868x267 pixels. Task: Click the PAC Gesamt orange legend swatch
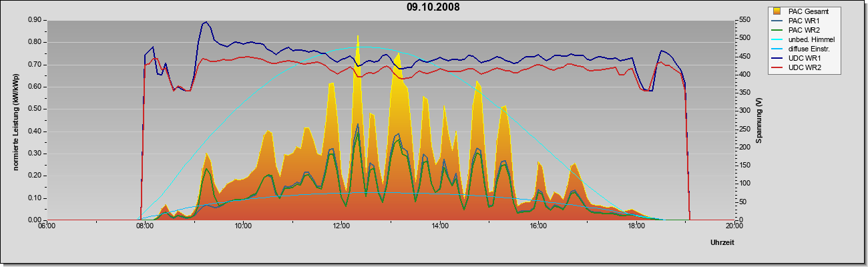778,11
